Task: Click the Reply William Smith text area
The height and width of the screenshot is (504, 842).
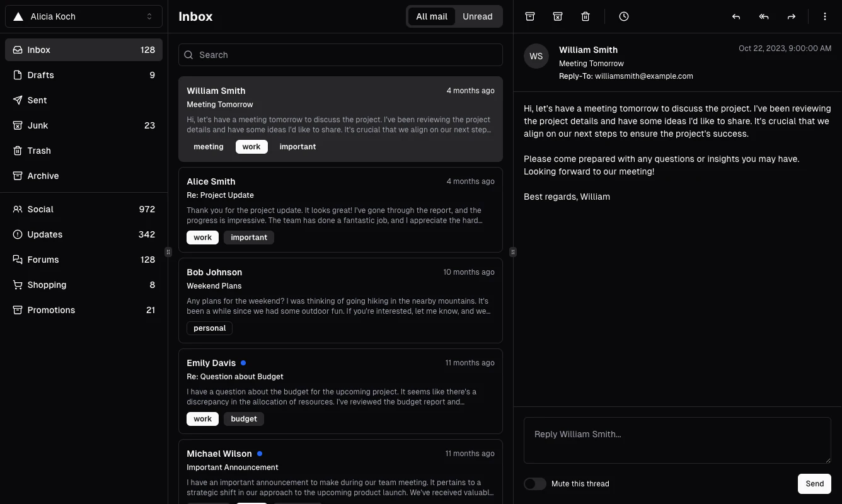Action: (x=677, y=440)
